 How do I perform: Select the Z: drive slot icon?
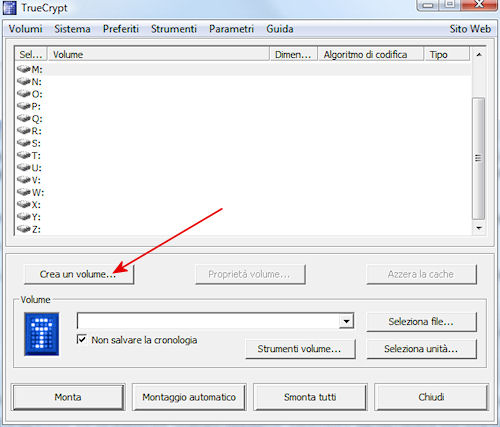point(24,229)
